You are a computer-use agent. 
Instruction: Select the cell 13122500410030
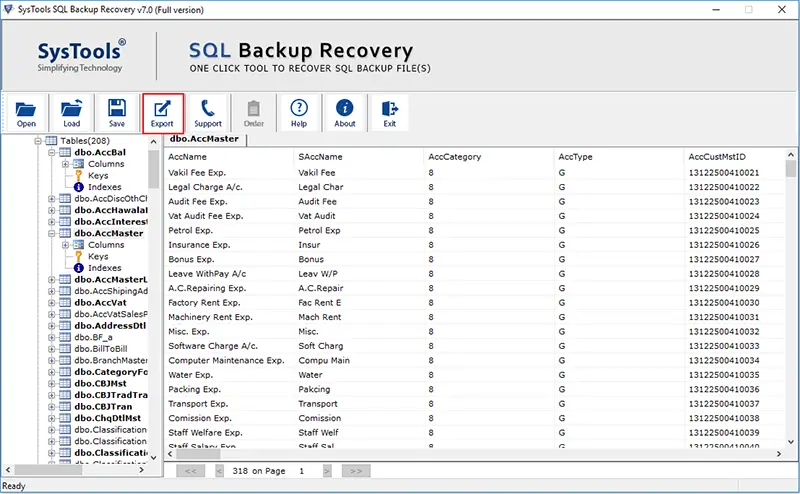click(x=735, y=303)
